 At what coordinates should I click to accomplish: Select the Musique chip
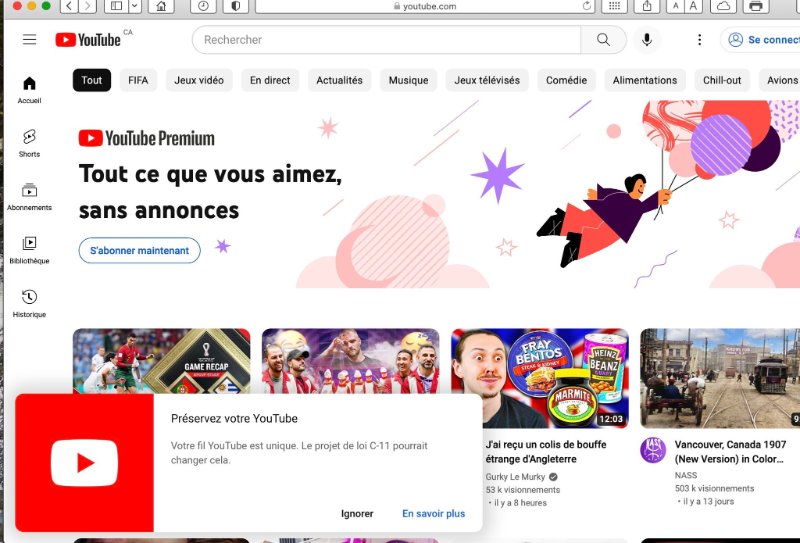(408, 80)
